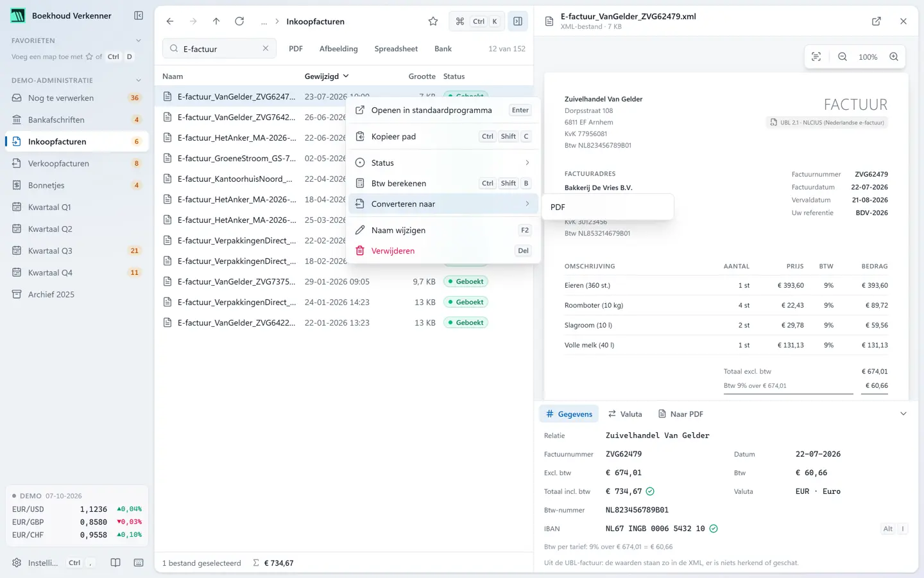Refresh the Inkoopfacturen folder

coord(239,21)
